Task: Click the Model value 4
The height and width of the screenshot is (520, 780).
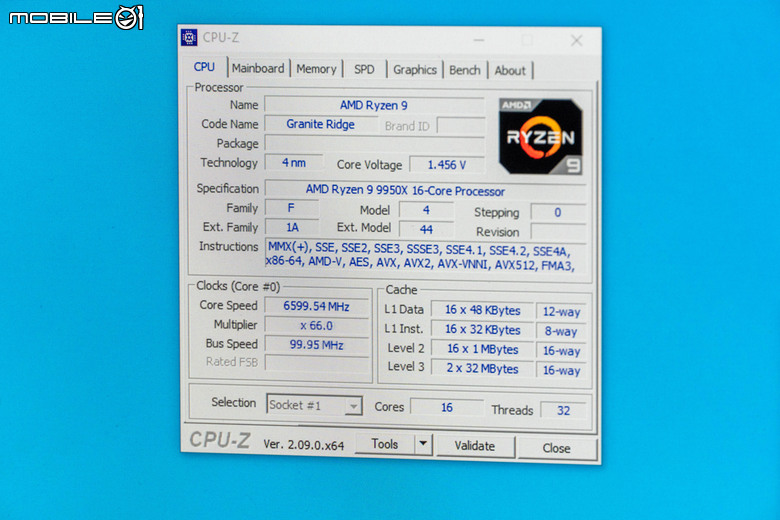Action: [426, 210]
